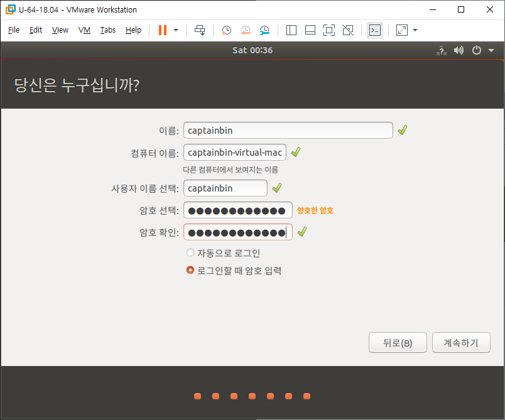Open the Edit menu

(36, 30)
